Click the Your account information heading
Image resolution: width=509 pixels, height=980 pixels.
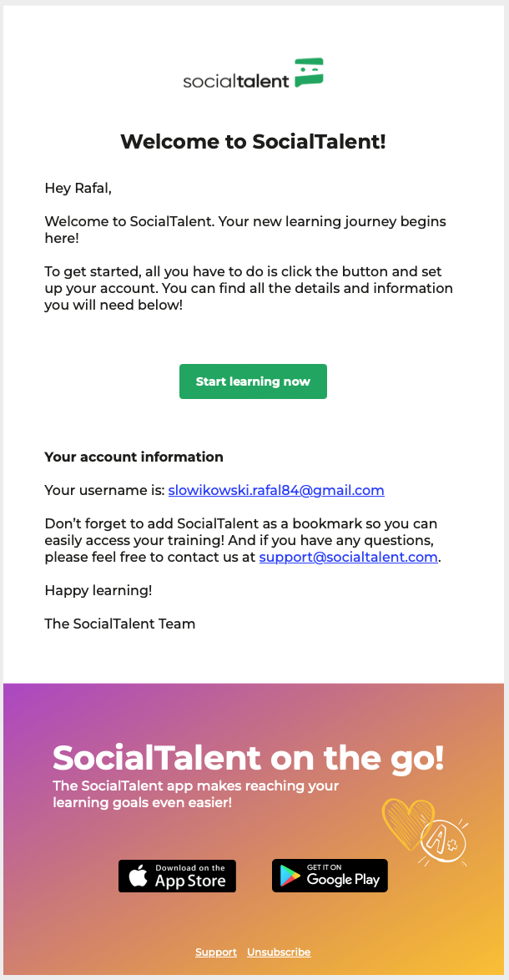click(x=134, y=457)
